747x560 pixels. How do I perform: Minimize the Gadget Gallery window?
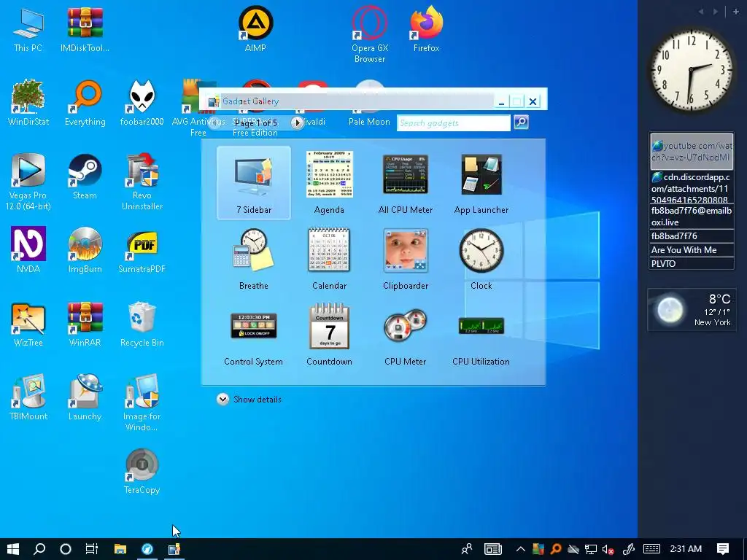(501, 101)
